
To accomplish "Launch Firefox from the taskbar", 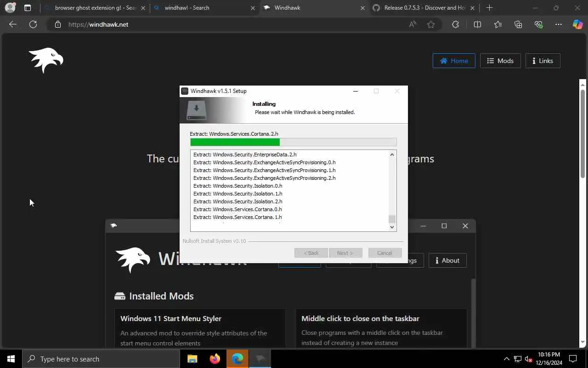I will [215, 359].
